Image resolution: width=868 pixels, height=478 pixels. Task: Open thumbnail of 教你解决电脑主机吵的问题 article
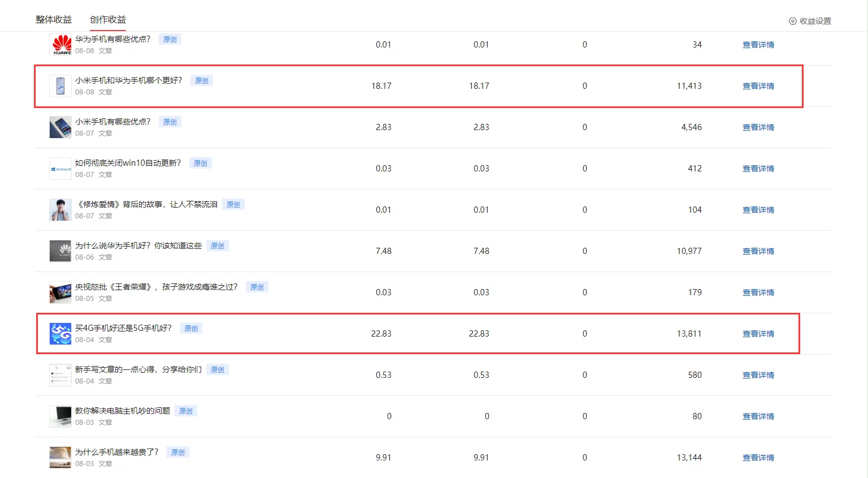click(60, 416)
